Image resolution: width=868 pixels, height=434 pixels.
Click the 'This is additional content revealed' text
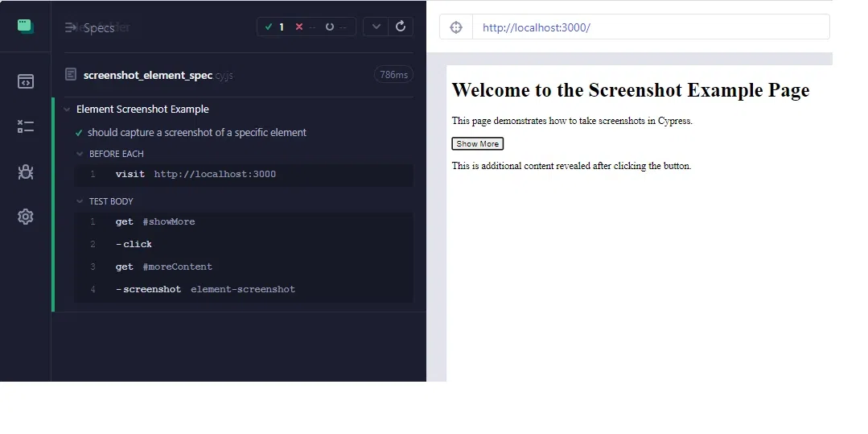point(571,166)
